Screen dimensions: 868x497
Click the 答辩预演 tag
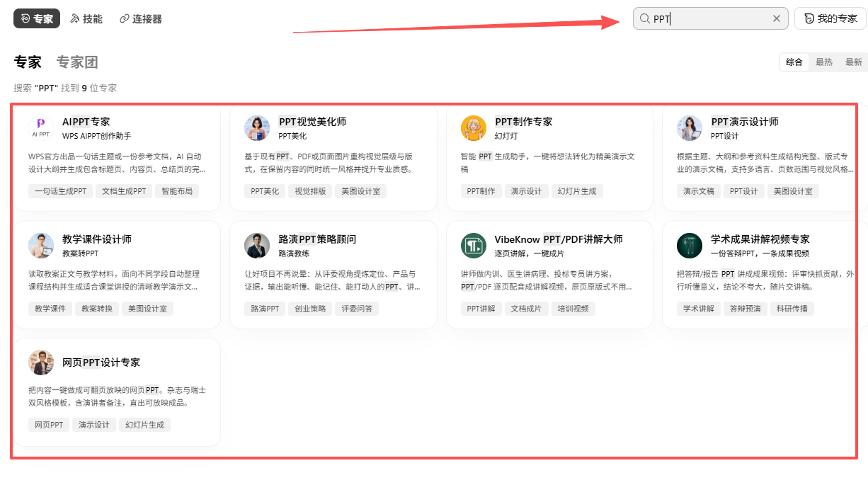(746, 309)
